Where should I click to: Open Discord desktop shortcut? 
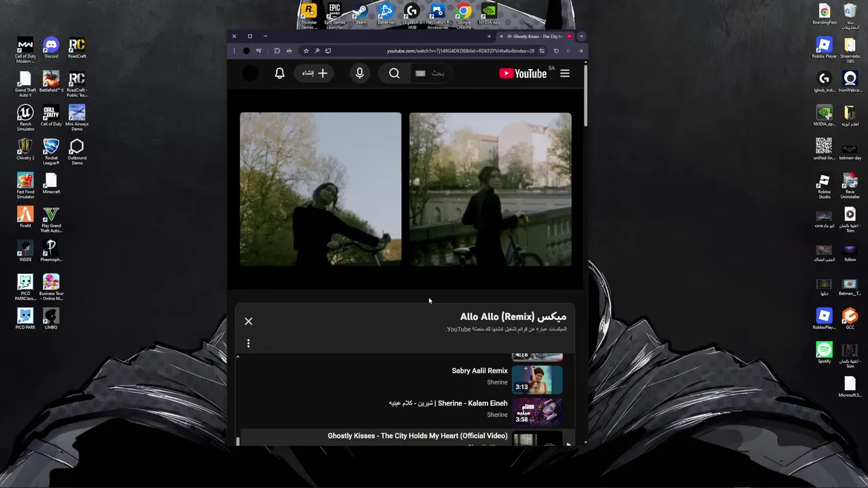tap(51, 48)
